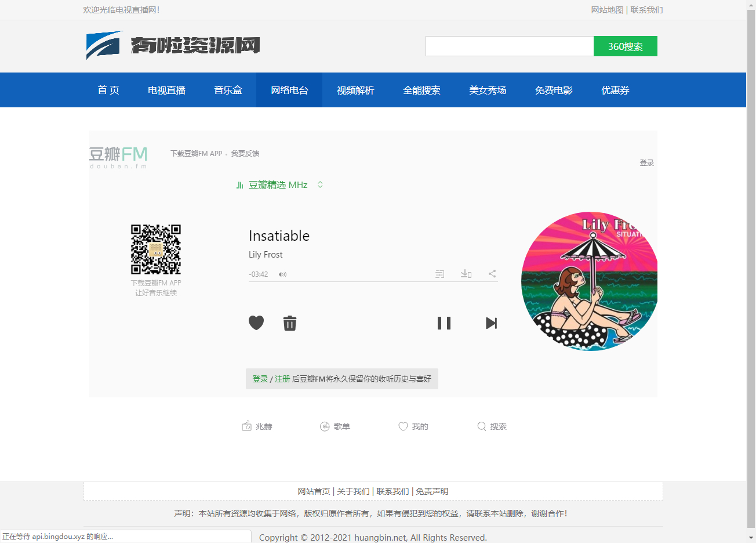The image size is (756, 543).
Task: Click the song title Insatiable
Action: click(x=279, y=236)
